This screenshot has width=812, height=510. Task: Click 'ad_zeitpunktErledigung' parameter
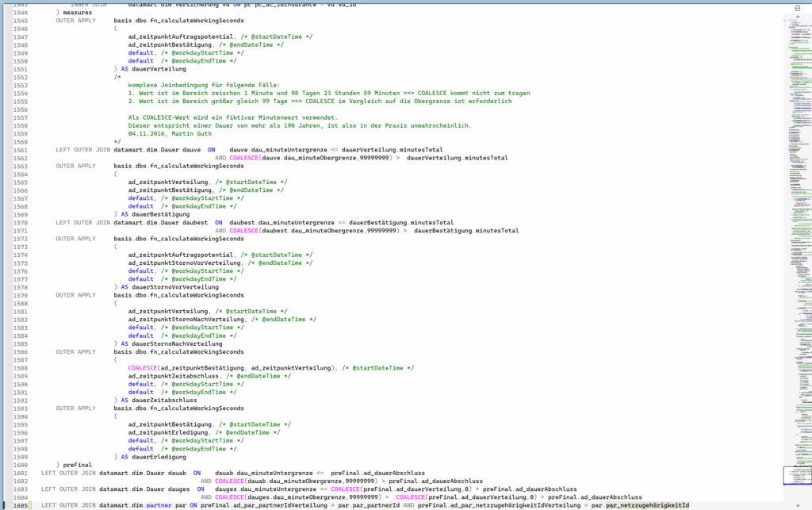click(x=168, y=433)
